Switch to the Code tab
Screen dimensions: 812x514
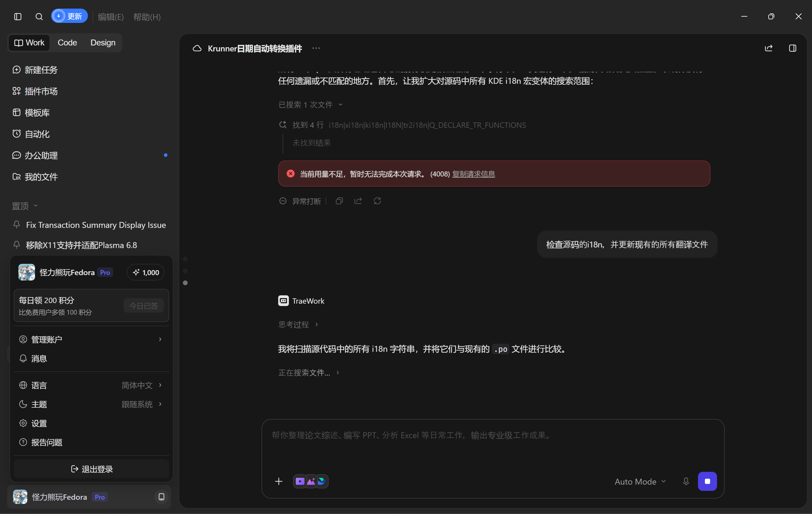67,42
